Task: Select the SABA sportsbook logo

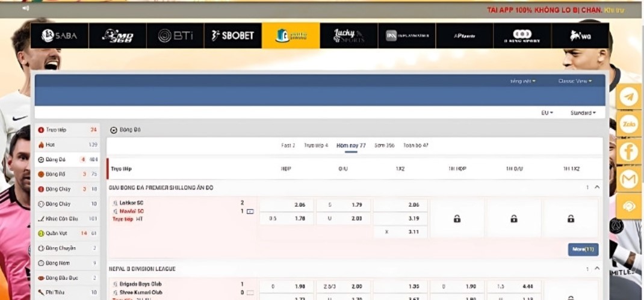Action: pyautogui.click(x=59, y=36)
